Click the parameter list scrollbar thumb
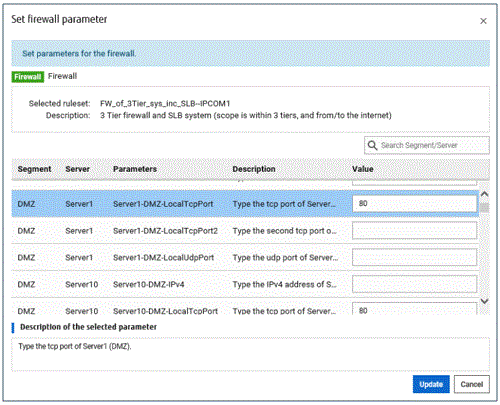 [484, 208]
